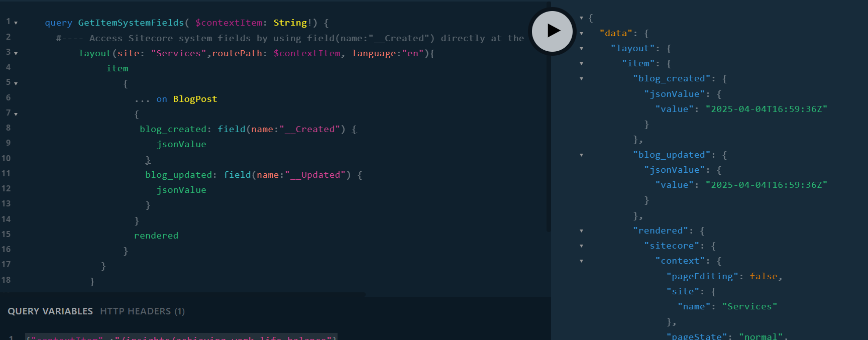Fold the "item" node in response
Image resolution: width=868 pixels, height=340 pixels.
(581, 64)
